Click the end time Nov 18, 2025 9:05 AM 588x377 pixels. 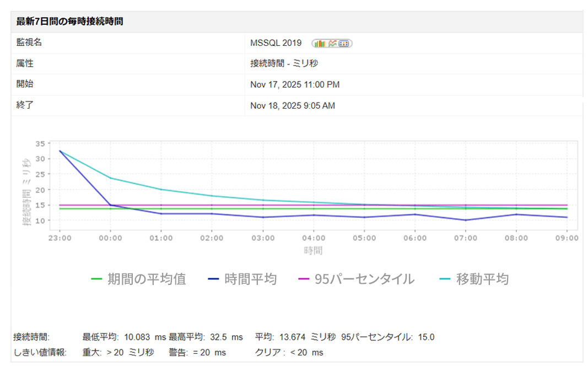pyautogui.click(x=293, y=106)
